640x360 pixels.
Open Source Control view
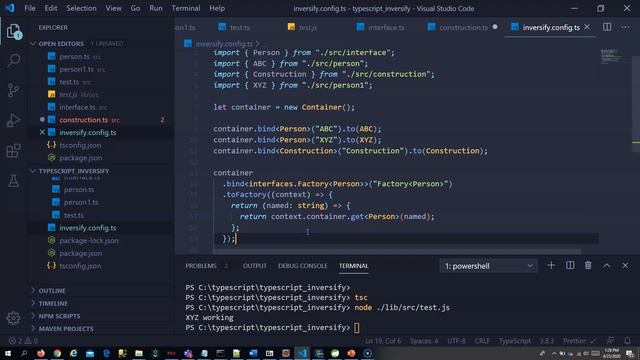click(x=13, y=90)
